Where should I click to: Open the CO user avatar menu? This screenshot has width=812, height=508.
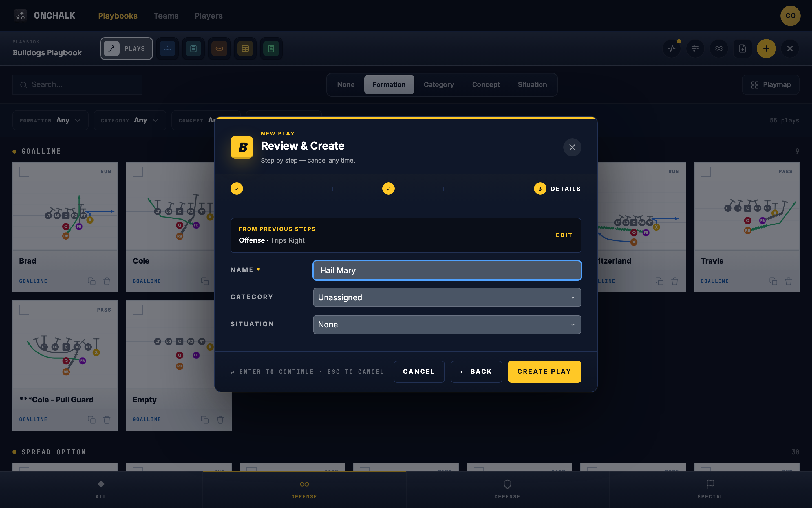point(790,16)
